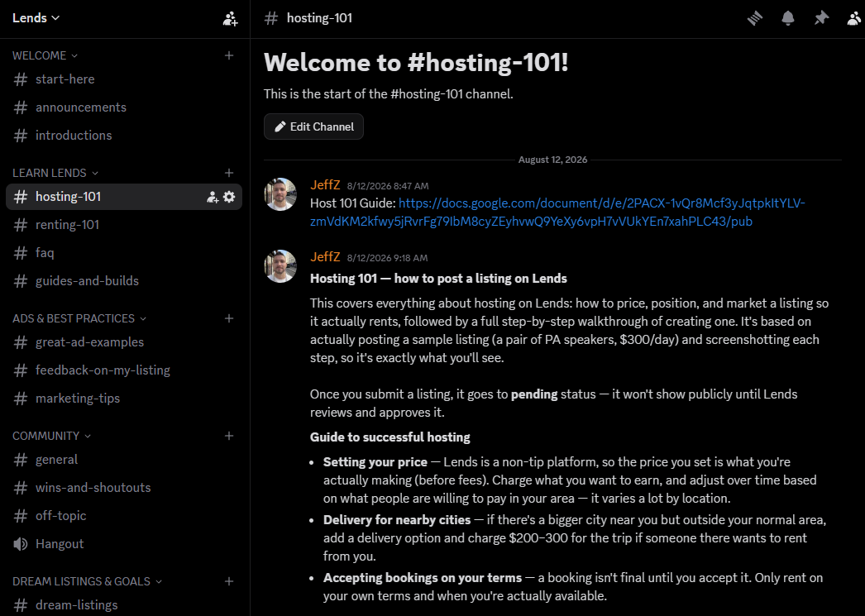This screenshot has height=616, width=865.
Task: Click JeffZ avatar on 8:47 AM message
Action: coord(280,194)
